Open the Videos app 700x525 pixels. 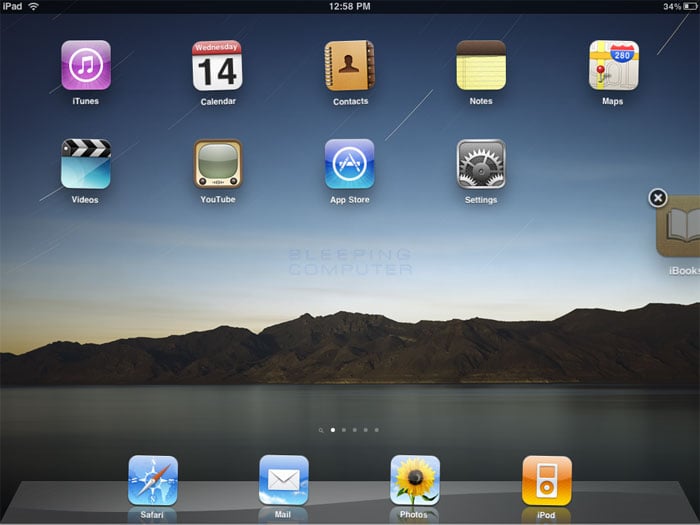click(x=86, y=164)
